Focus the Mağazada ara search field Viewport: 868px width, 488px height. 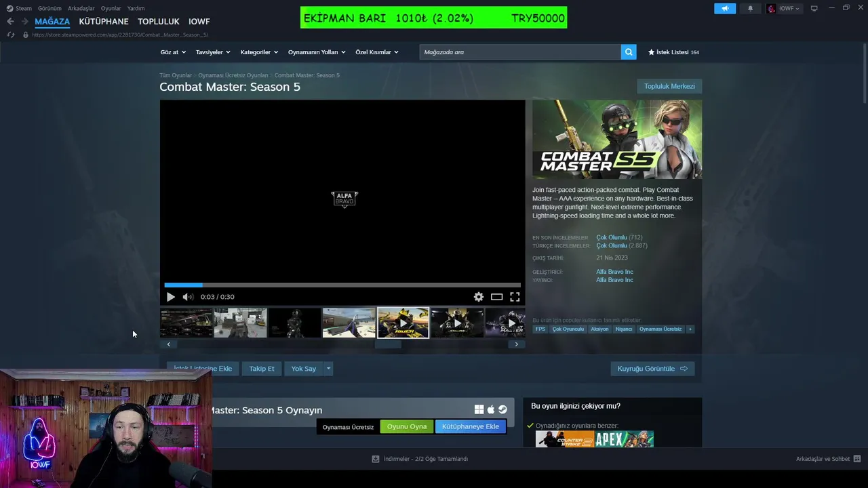(520, 52)
